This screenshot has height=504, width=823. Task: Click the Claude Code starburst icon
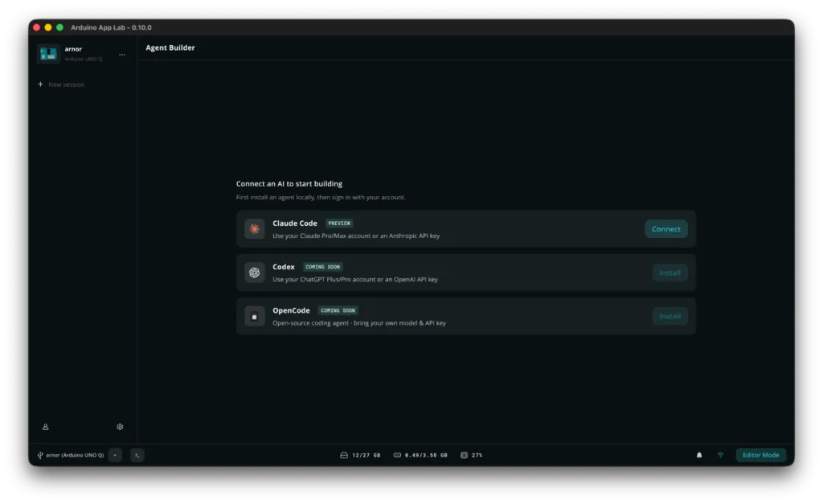pyautogui.click(x=255, y=229)
